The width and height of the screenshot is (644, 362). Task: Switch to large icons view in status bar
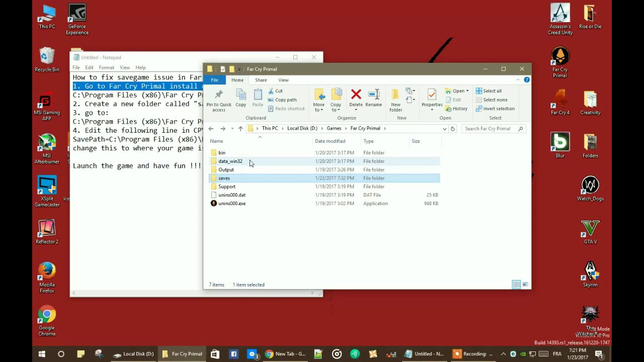[x=525, y=285]
